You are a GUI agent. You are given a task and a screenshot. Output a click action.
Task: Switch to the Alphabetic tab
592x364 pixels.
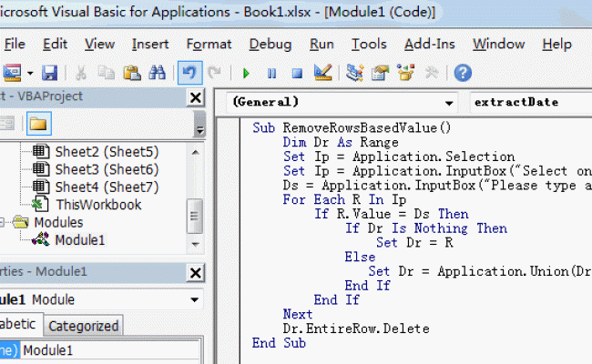(20, 324)
